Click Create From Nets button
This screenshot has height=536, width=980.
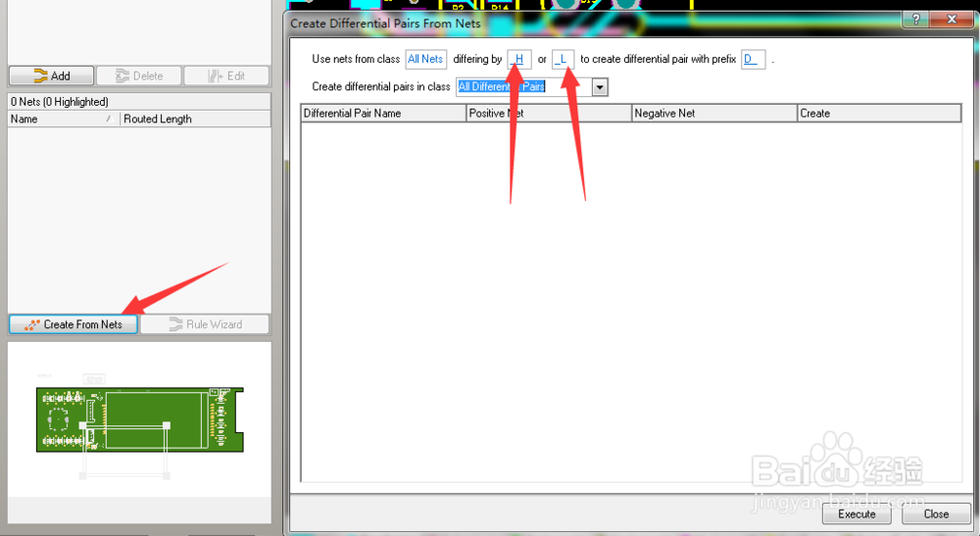[x=73, y=324]
